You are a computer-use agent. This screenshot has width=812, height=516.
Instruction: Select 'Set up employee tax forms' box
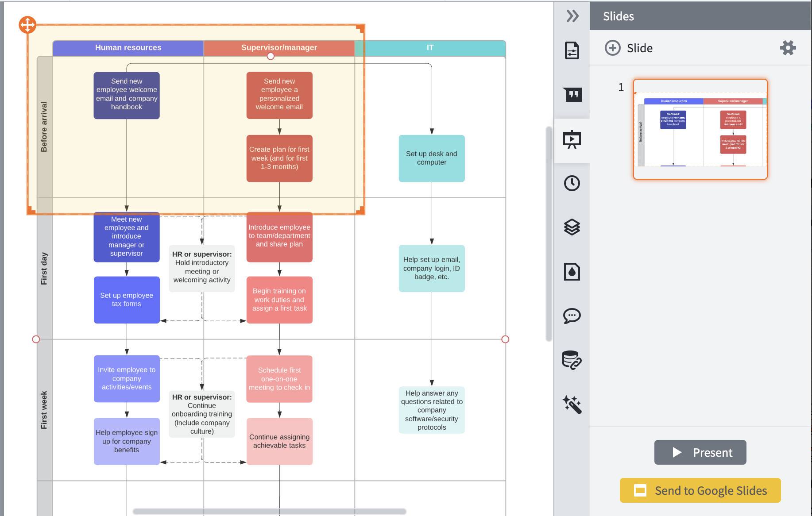pyautogui.click(x=127, y=300)
